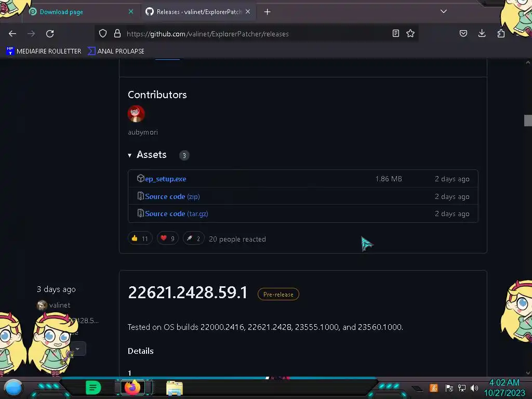Download ep_setup.exe
Image resolution: width=532 pixels, height=399 pixels.
tap(166, 179)
